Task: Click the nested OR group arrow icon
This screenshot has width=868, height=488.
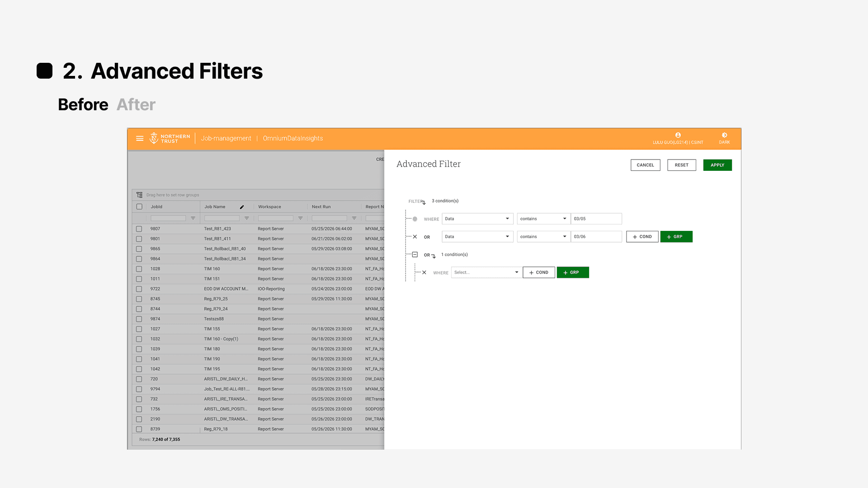Action: 434,256
